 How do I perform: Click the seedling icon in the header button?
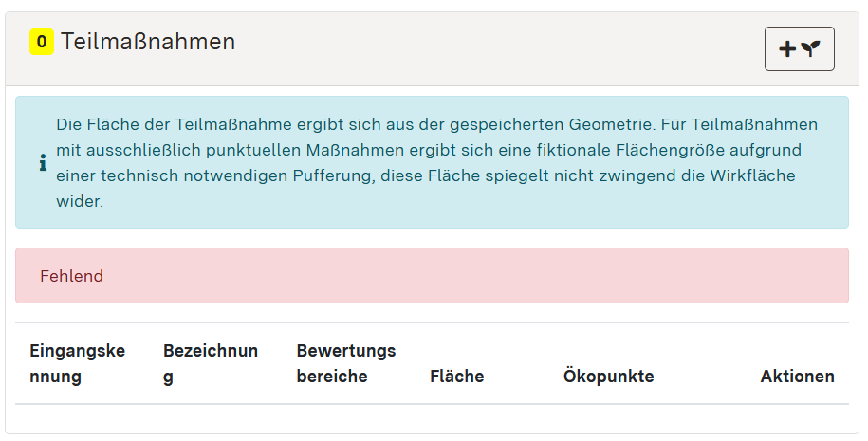[810, 49]
